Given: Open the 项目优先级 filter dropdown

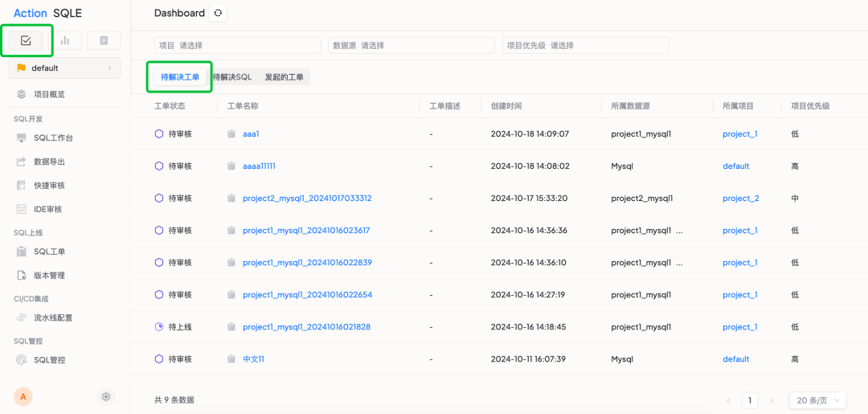Looking at the screenshot, I should click(586, 45).
